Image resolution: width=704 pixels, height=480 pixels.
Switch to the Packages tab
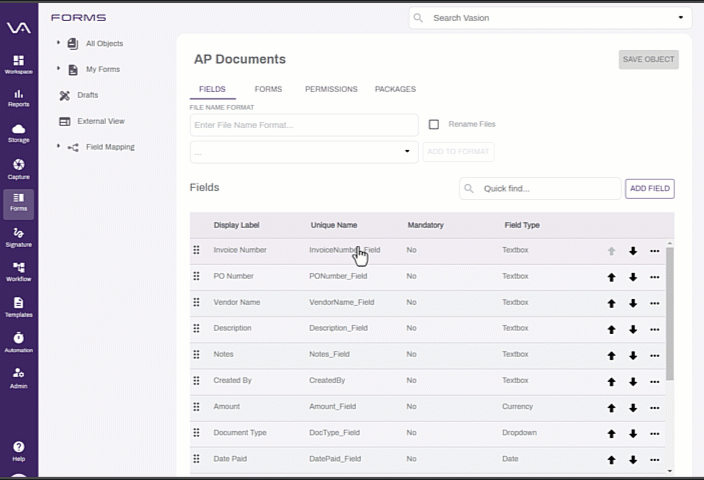pyautogui.click(x=395, y=89)
